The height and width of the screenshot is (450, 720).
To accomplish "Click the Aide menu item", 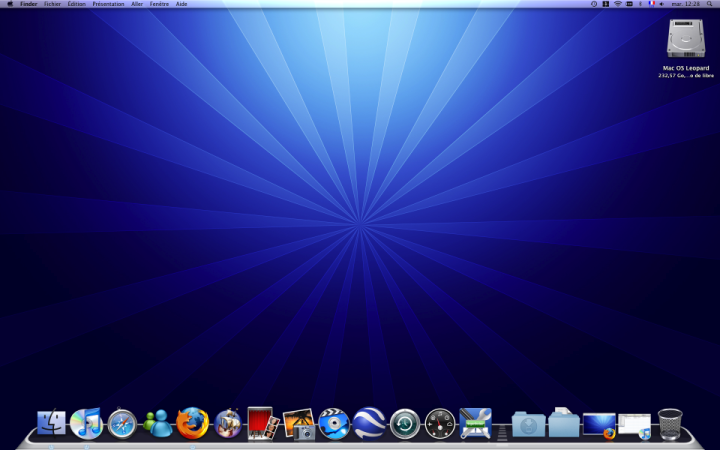I will tap(181, 4).
